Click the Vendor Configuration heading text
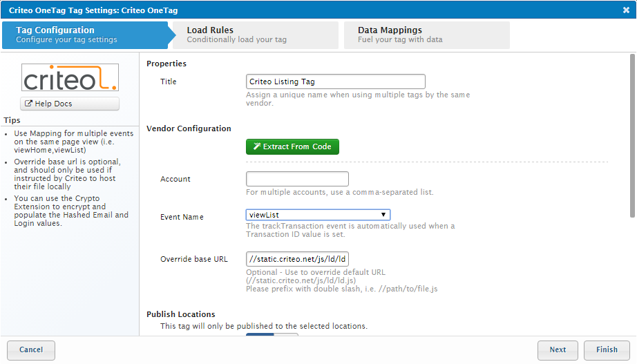Screen dimensions: 637x364 coord(189,128)
